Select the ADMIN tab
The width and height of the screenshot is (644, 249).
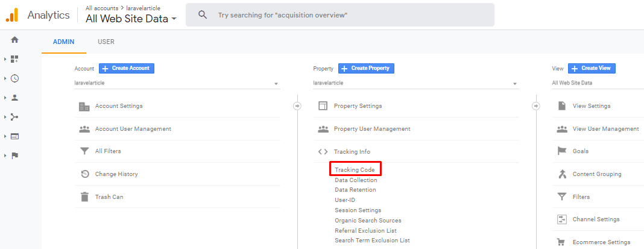pos(63,42)
